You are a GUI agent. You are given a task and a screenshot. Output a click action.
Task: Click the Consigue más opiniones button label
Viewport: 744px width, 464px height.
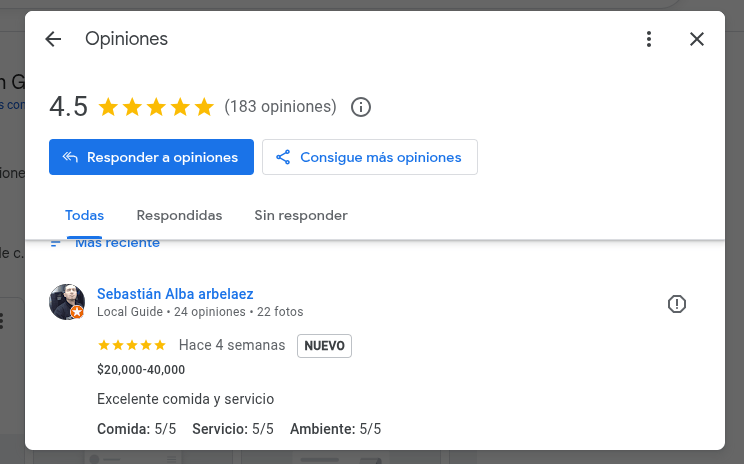380,157
